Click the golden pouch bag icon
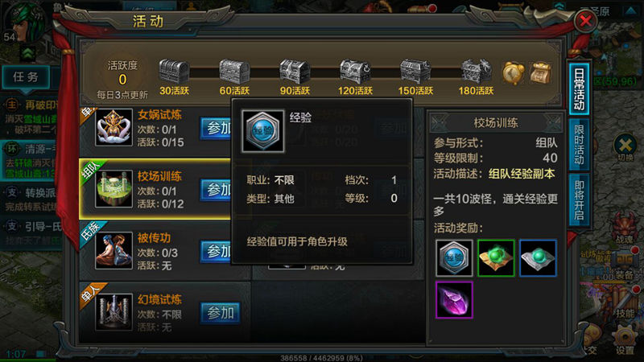Screen dimensions: 644x362 [540, 73]
